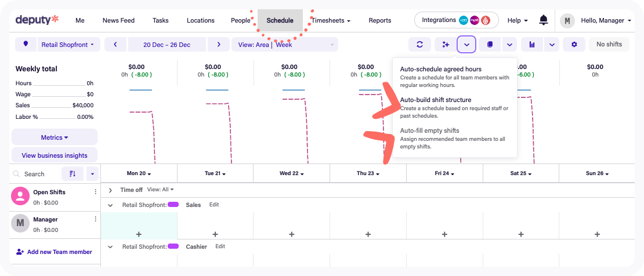Go to previous week with left arrow
644x276 pixels.
pyautogui.click(x=115, y=45)
